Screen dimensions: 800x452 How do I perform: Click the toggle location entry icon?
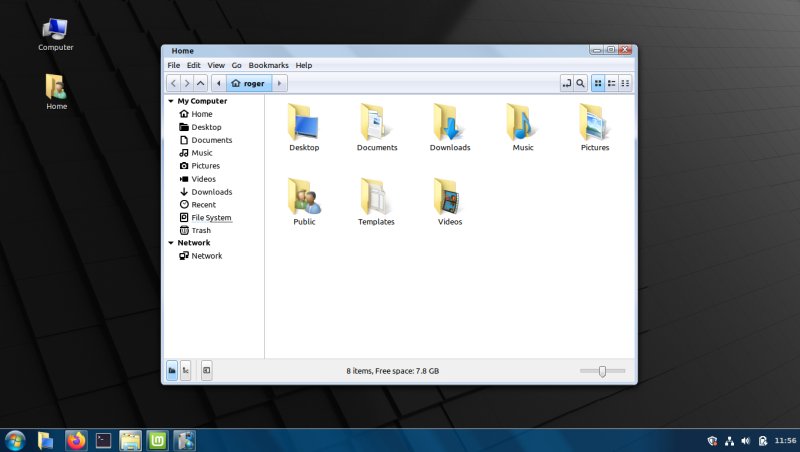pyautogui.click(x=566, y=84)
